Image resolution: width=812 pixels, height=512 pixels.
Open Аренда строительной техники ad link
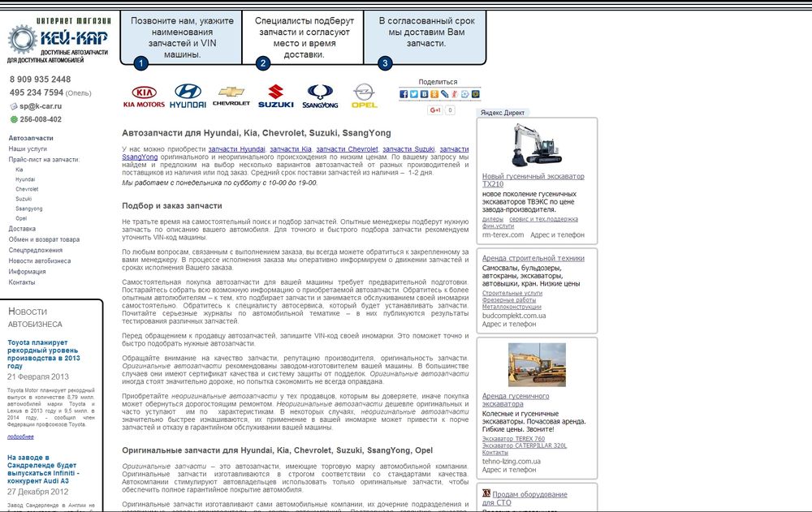pos(533,258)
